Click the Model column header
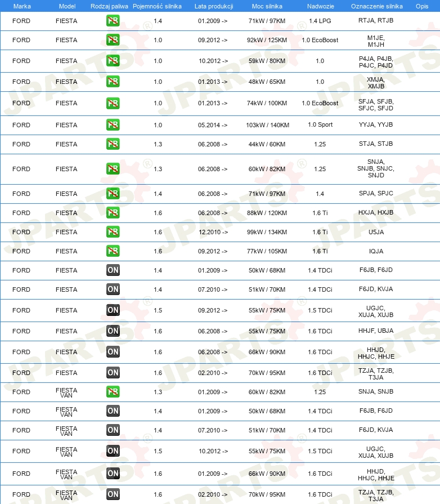 (x=67, y=6)
